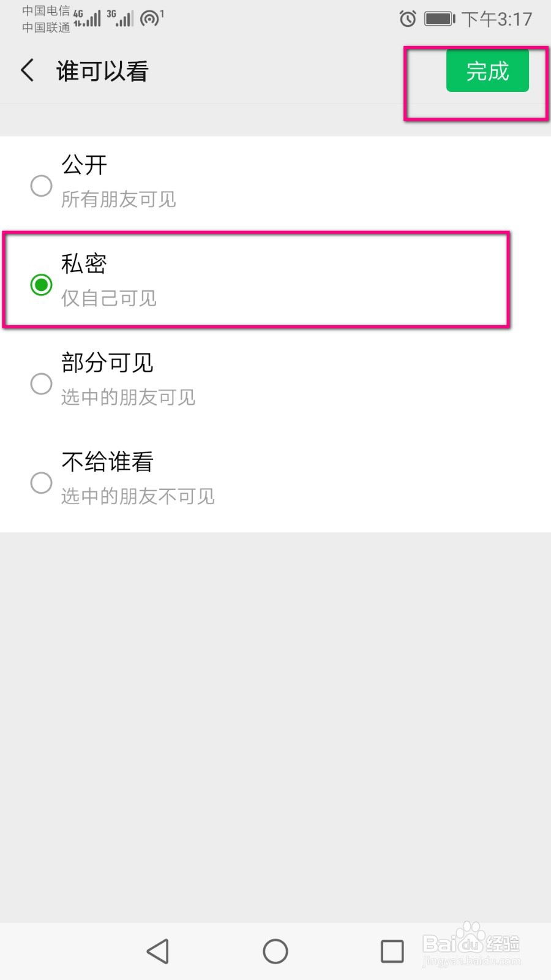The image size is (551, 980).
Task: Tap the 3G signal strength icon
Action: [121, 18]
